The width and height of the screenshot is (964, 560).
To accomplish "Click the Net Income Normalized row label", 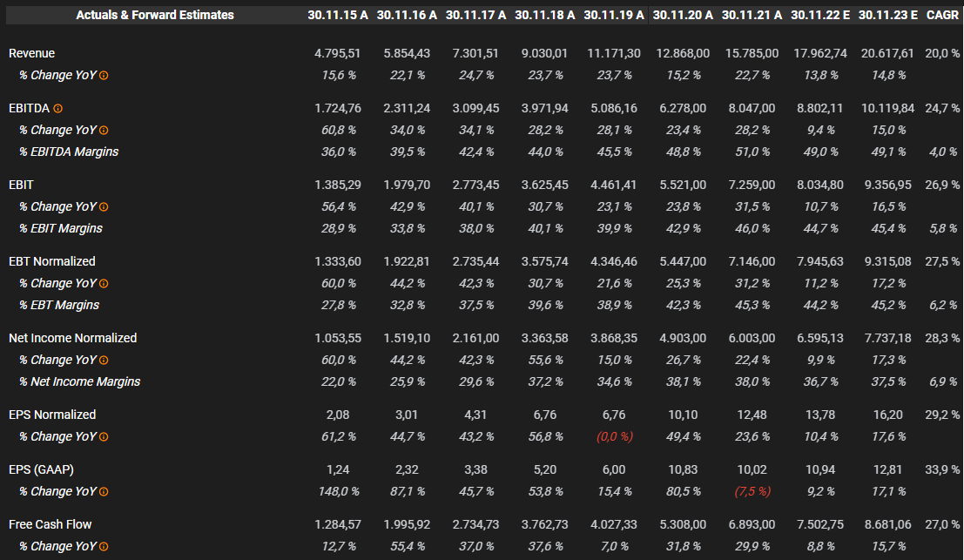I will pyautogui.click(x=72, y=338).
